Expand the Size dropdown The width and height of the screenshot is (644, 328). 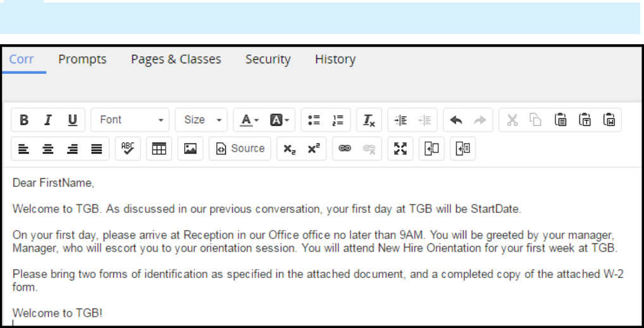[x=201, y=119]
